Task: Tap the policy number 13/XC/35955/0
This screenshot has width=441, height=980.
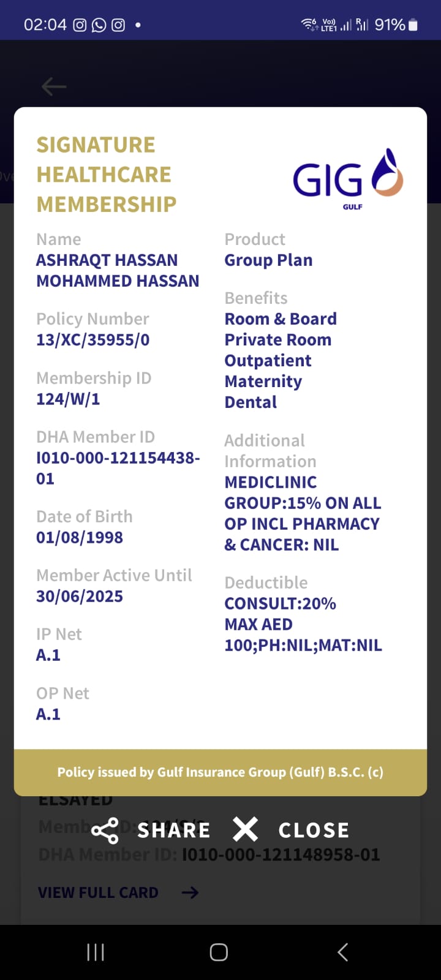Action: click(93, 340)
